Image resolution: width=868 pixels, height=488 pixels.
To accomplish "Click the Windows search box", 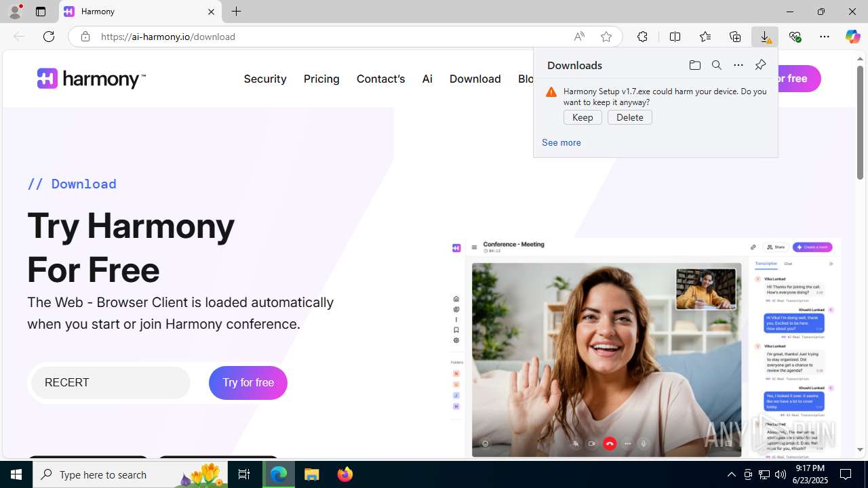I will click(x=132, y=474).
